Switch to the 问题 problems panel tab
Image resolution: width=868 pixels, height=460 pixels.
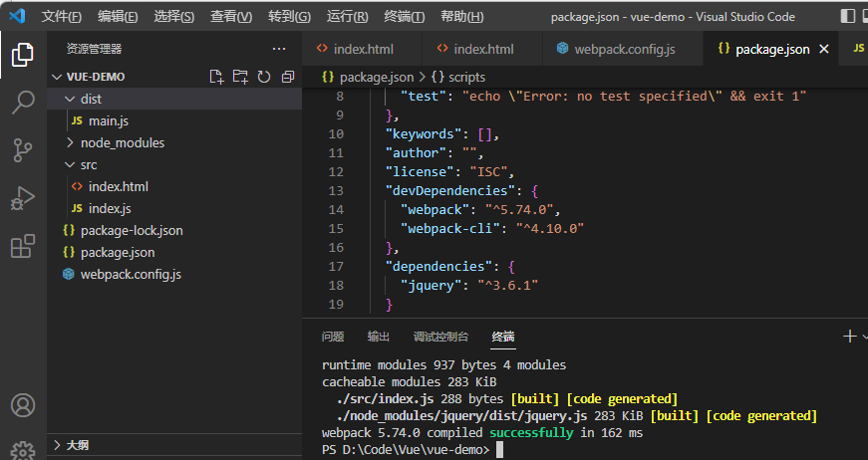pos(333,337)
